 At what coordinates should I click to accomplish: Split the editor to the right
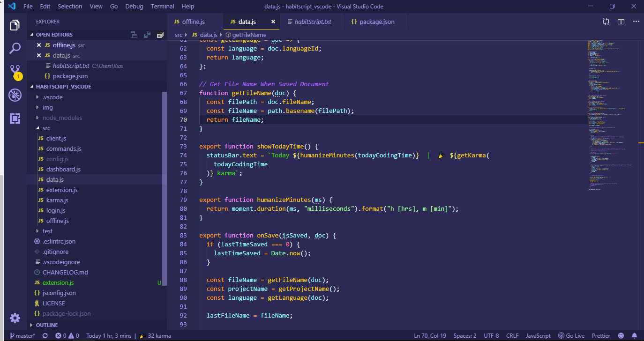(621, 22)
